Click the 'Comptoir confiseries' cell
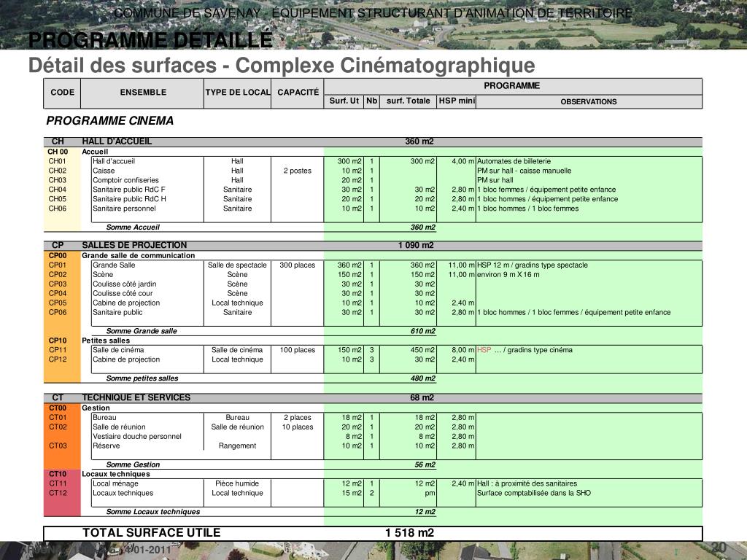This screenshot has width=747, height=560. (125, 180)
